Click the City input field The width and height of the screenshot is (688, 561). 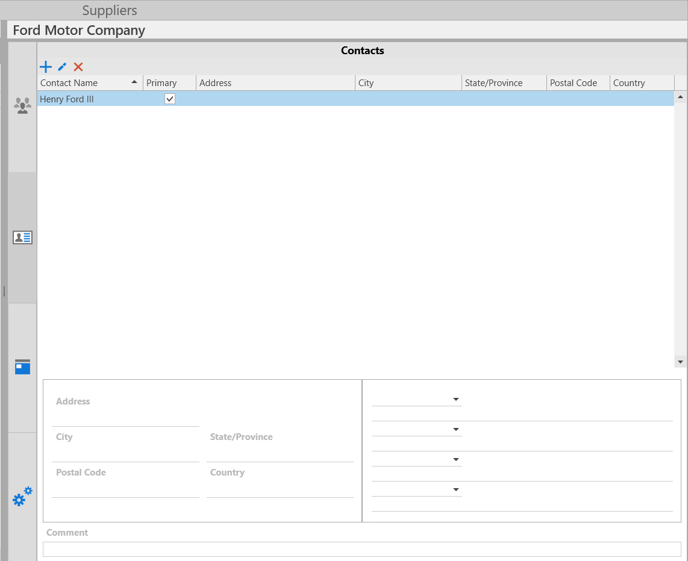pyautogui.click(x=125, y=454)
